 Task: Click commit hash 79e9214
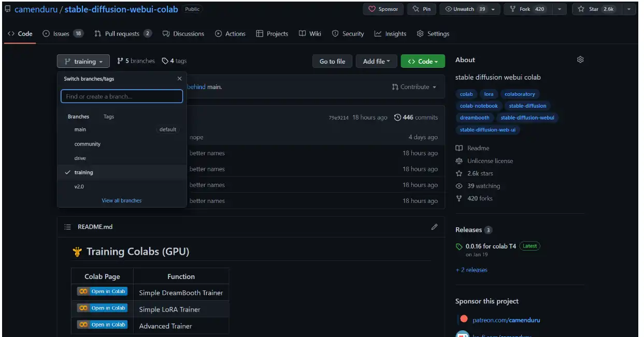[x=338, y=118]
